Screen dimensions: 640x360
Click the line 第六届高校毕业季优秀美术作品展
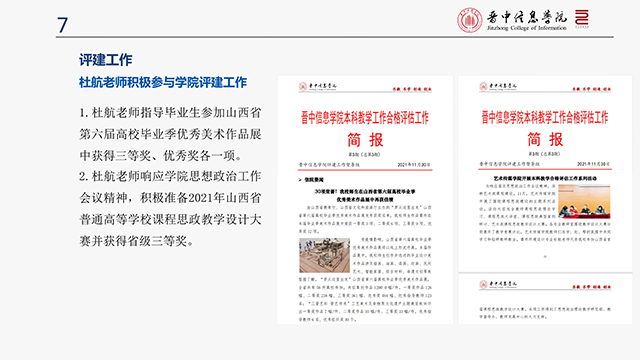170,134
